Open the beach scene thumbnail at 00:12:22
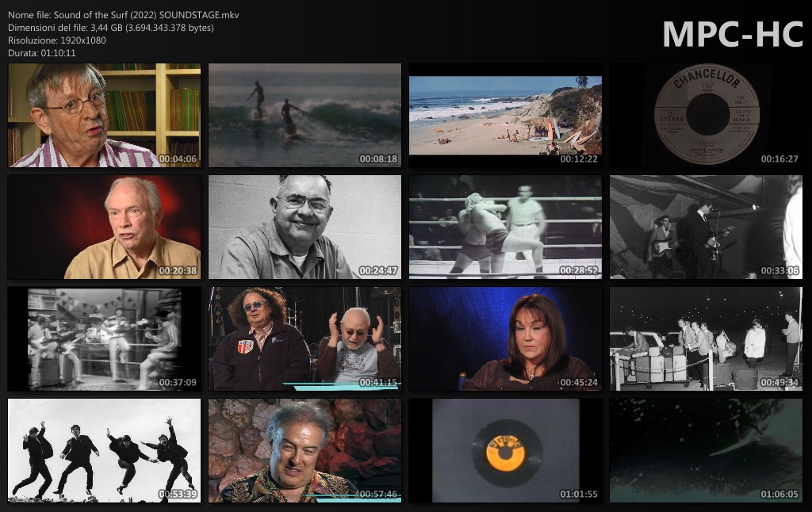 [x=505, y=116]
